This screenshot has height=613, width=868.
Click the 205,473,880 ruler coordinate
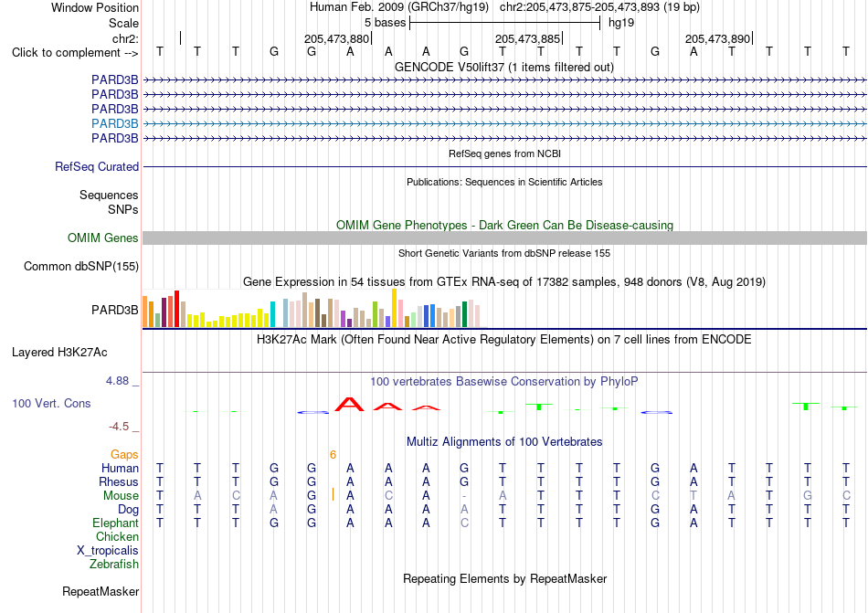click(x=336, y=38)
